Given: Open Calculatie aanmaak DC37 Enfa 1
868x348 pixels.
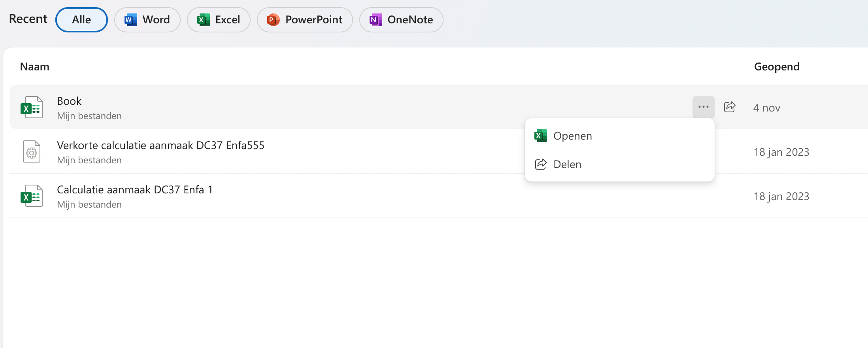Looking at the screenshot, I should coord(135,189).
